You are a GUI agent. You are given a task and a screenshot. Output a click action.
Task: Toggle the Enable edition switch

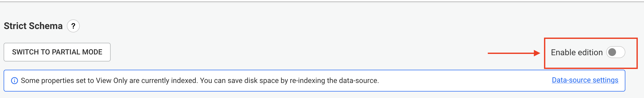click(x=616, y=52)
